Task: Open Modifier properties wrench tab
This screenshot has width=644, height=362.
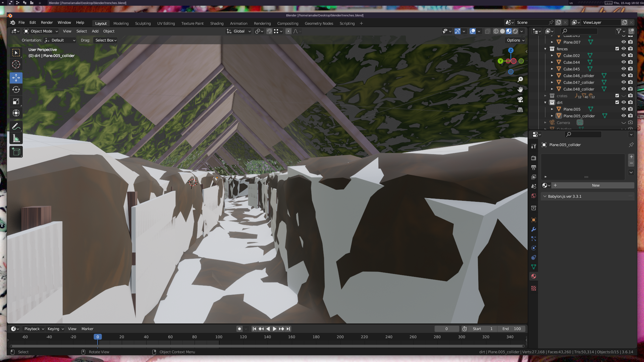Action: (533, 229)
